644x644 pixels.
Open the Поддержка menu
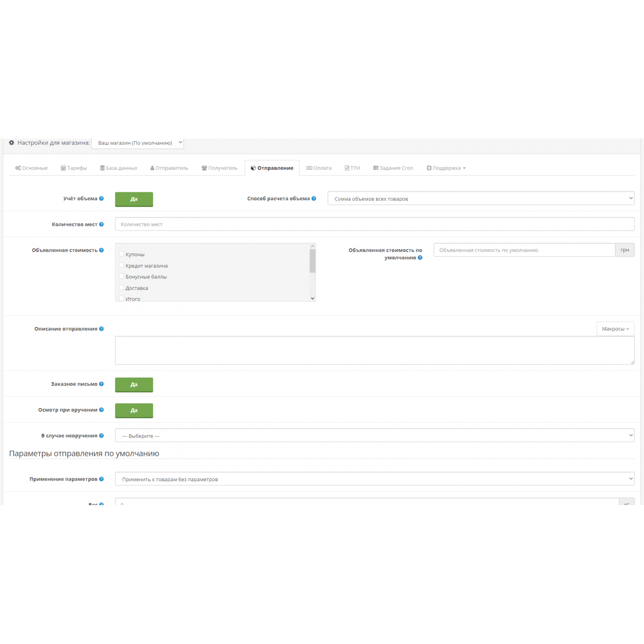446,168
